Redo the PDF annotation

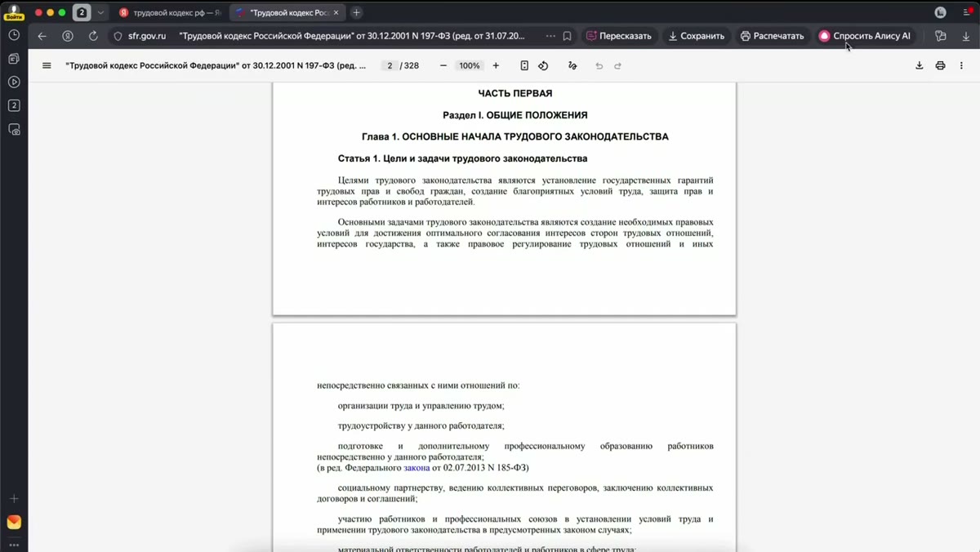coord(618,65)
